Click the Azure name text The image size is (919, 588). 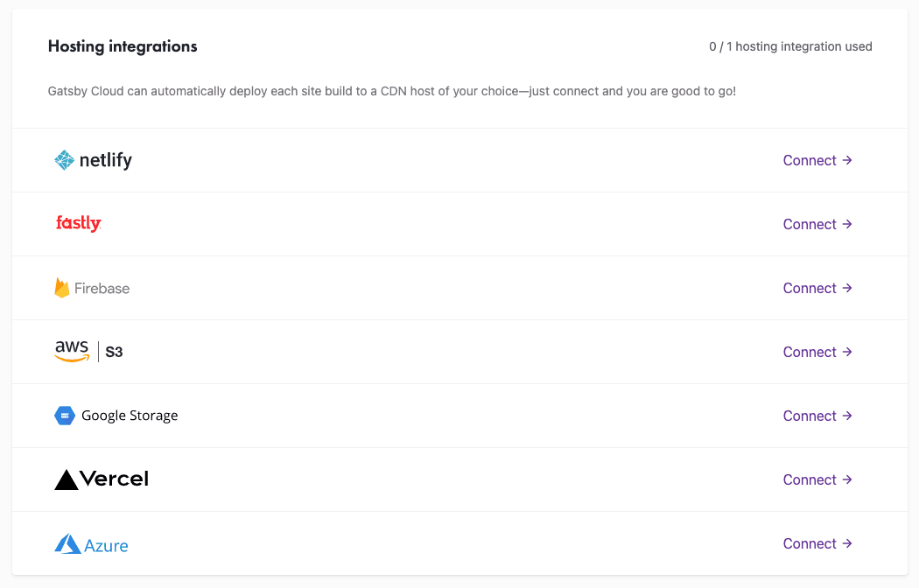(106, 545)
